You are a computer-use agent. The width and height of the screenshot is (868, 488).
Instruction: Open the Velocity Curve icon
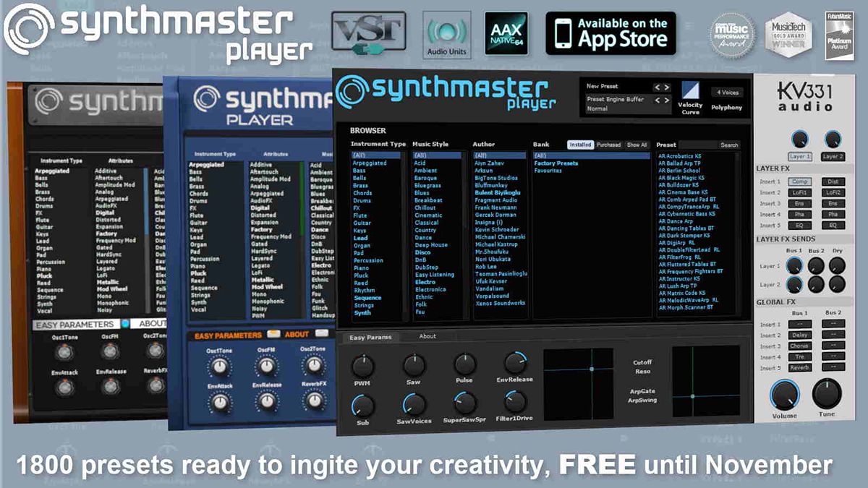692,90
